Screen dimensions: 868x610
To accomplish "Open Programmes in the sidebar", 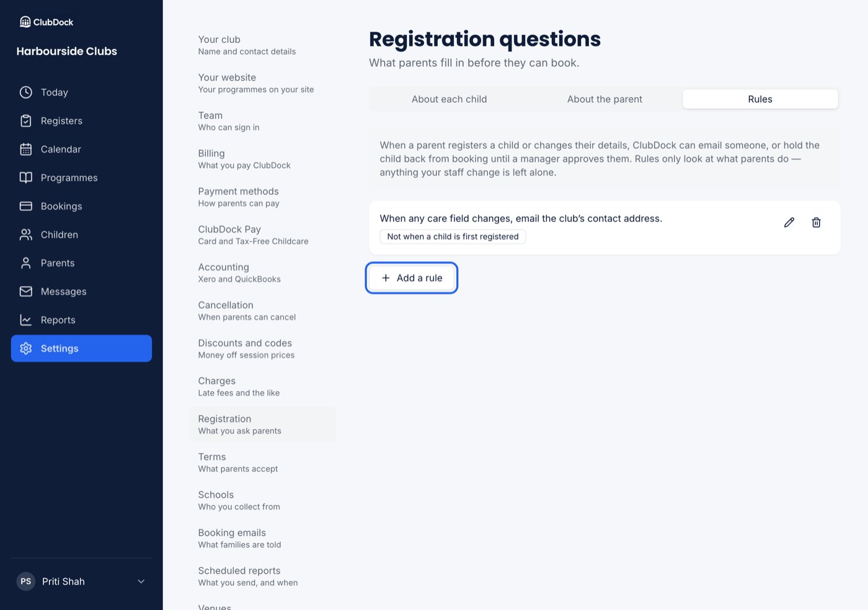I will tap(81, 178).
